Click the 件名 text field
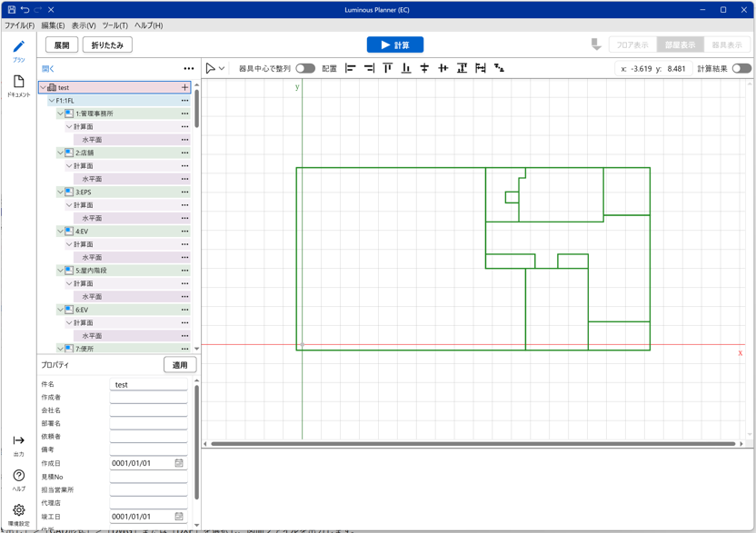 pos(149,385)
